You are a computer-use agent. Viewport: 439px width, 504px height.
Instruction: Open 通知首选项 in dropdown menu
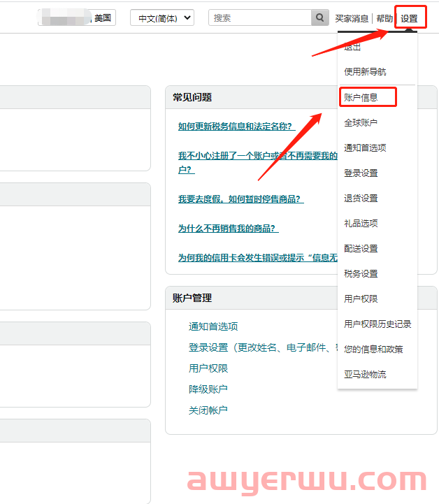coord(365,148)
